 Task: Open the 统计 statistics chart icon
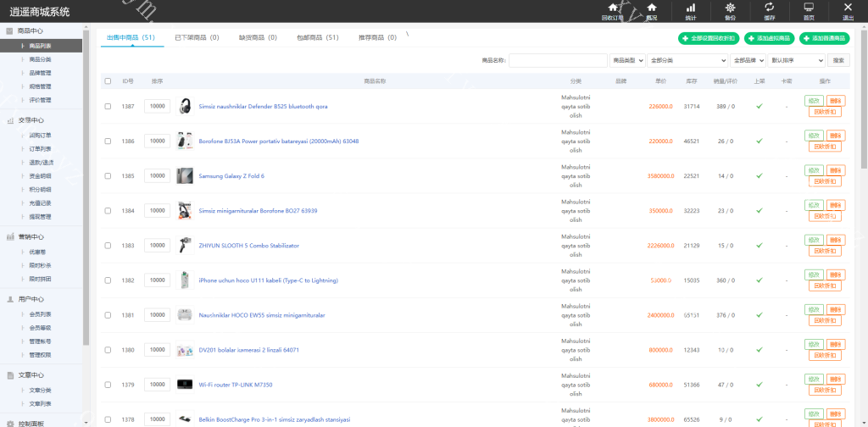point(691,8)
